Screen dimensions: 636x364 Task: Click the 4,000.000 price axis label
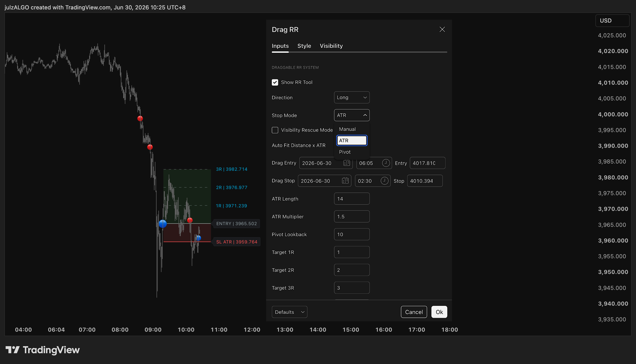[613, 114]
